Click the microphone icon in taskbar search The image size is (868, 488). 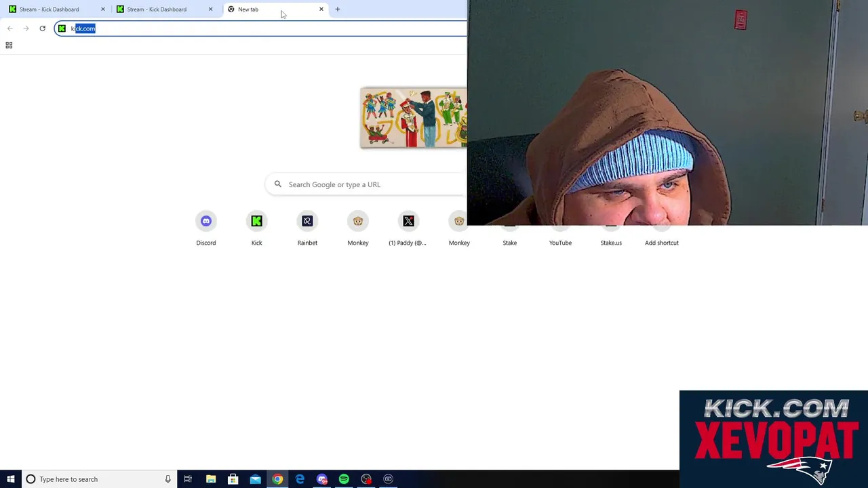[167, 479]
